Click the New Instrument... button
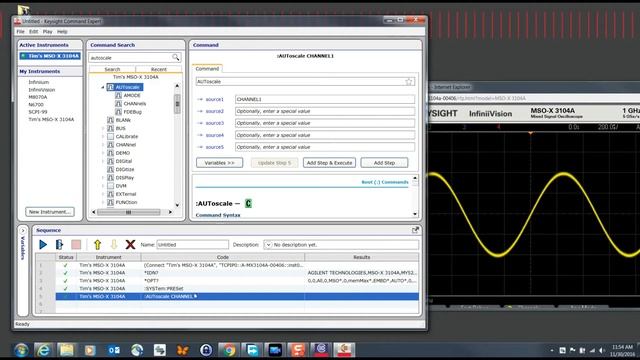The width and height of the screenshot is (640, 360). tap(50, 212)
